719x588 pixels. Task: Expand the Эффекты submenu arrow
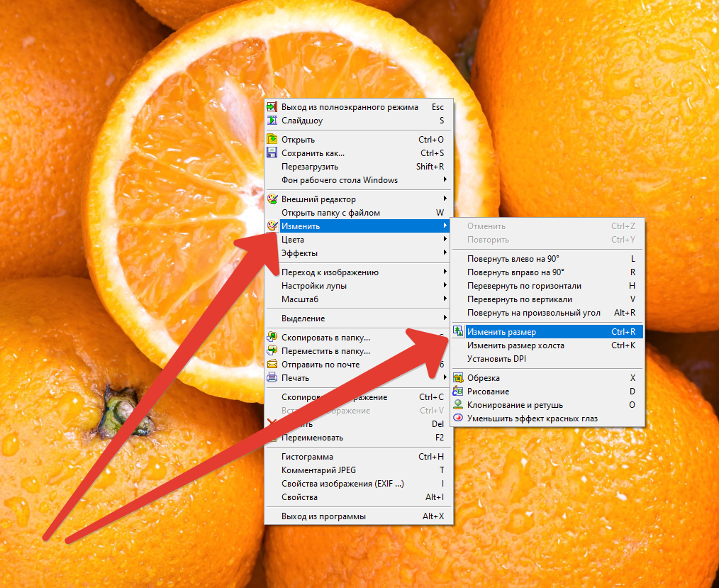445,253
